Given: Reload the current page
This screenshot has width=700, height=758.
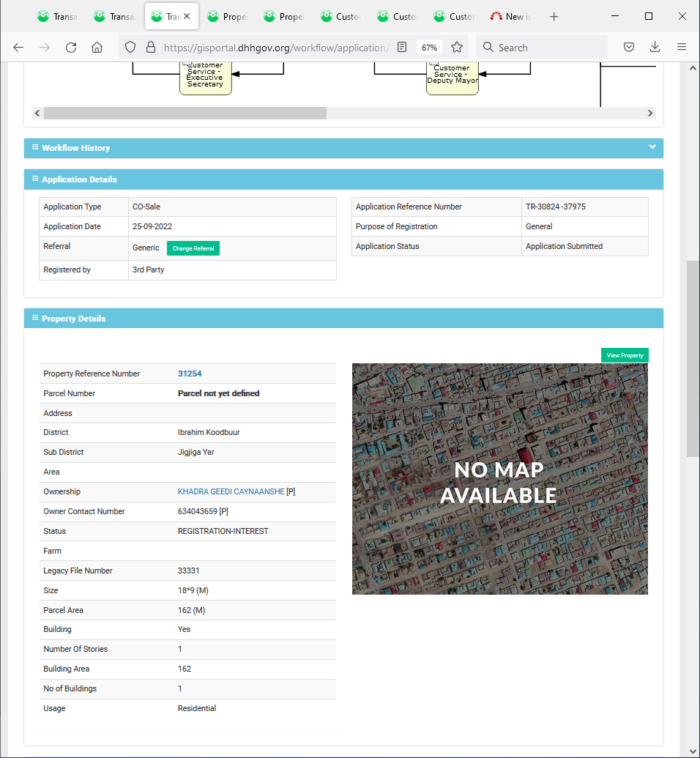Looking at the screenshot, I should [71, 47].
